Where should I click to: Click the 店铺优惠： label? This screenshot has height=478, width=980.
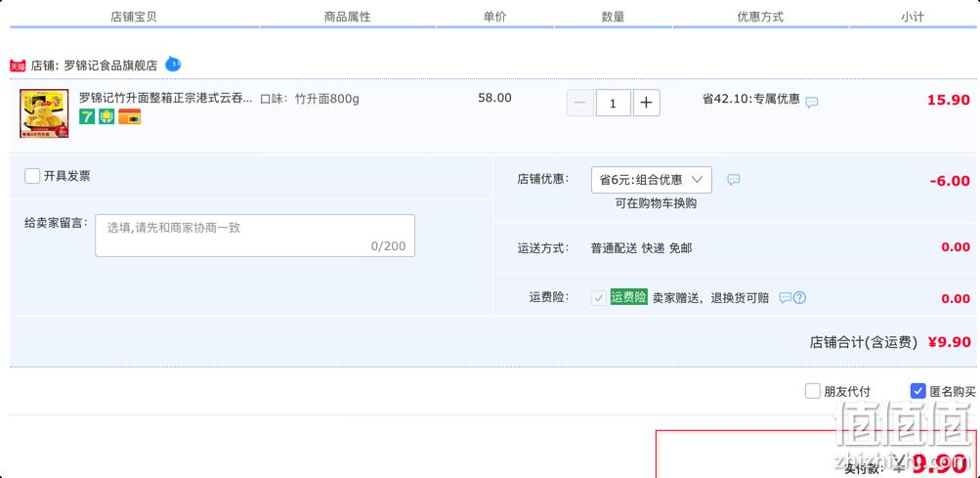coord(543,179)
